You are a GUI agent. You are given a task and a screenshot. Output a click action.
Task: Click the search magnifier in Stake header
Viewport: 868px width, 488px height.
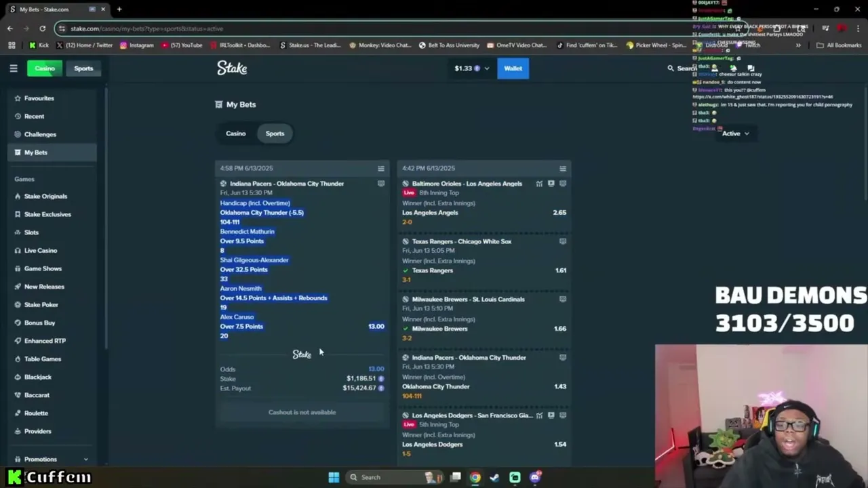pyautogui.click(x=671, y=68)
